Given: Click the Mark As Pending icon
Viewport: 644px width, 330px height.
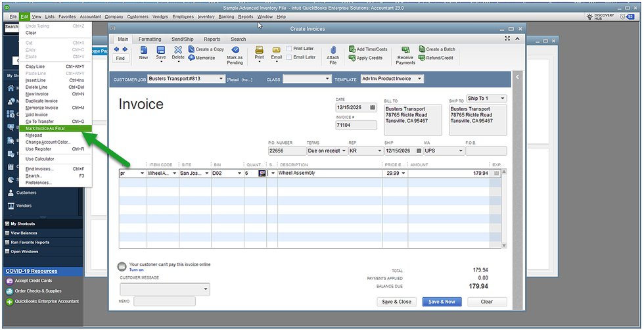Looking at the screenshot, I should pos(235,50).
